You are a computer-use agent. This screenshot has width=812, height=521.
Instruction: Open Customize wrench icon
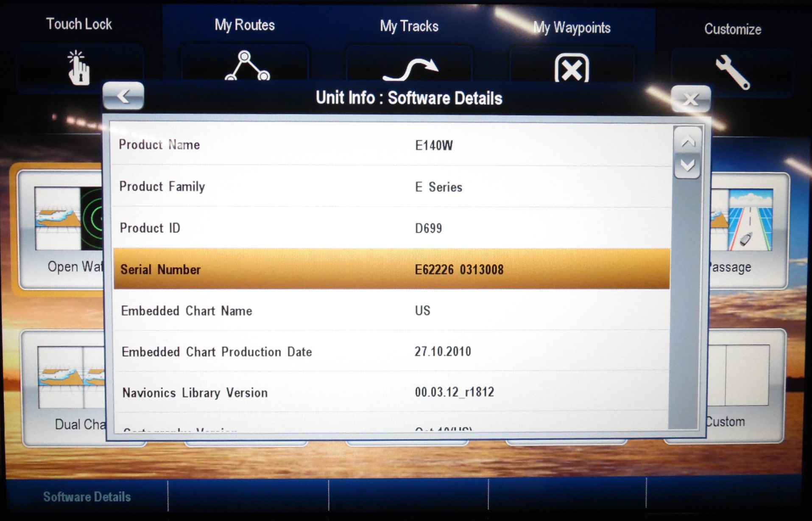click(733, 72)
